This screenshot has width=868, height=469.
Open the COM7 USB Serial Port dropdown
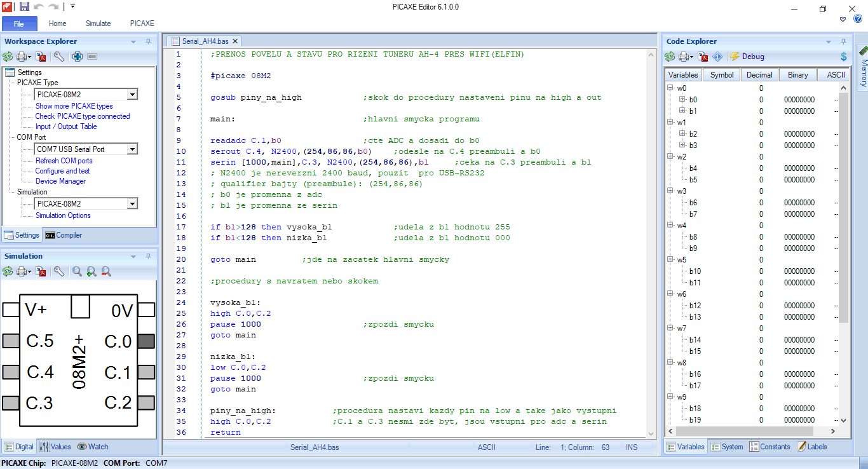click(x=132, y=149)
